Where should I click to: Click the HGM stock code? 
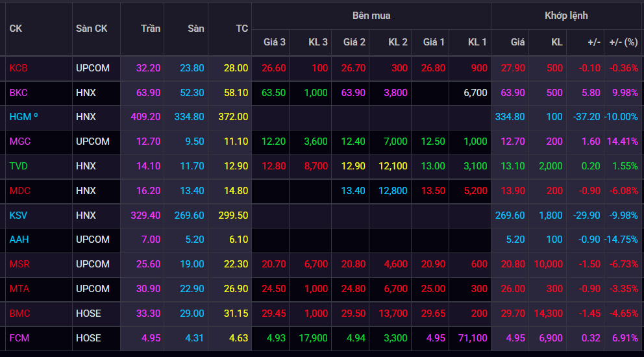click(x=23, y=117)
